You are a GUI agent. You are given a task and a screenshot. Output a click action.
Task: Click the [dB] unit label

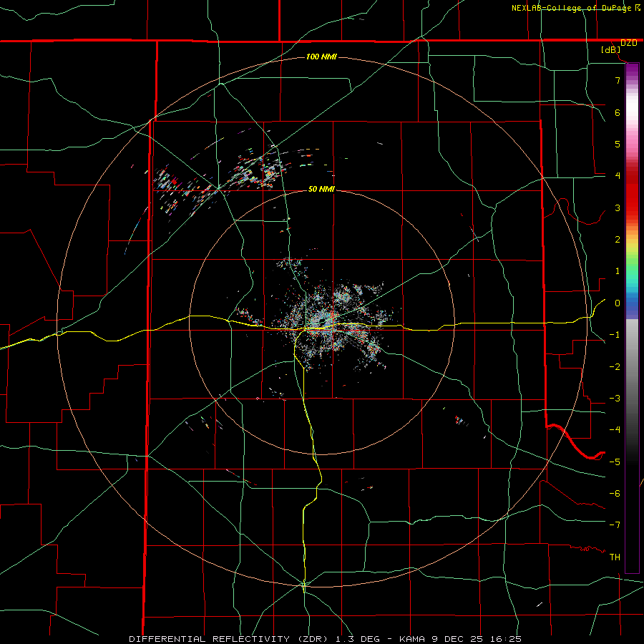click(x=611, y=50)
